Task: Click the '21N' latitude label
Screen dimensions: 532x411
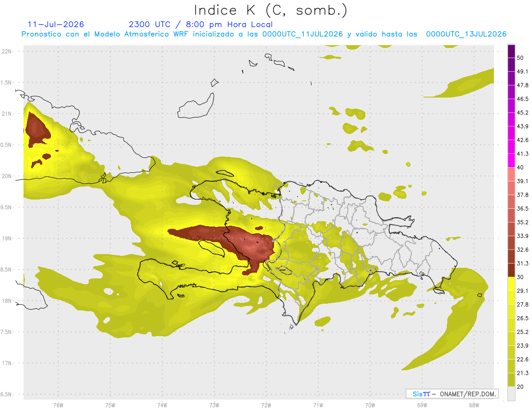Action: pos(8,114)
